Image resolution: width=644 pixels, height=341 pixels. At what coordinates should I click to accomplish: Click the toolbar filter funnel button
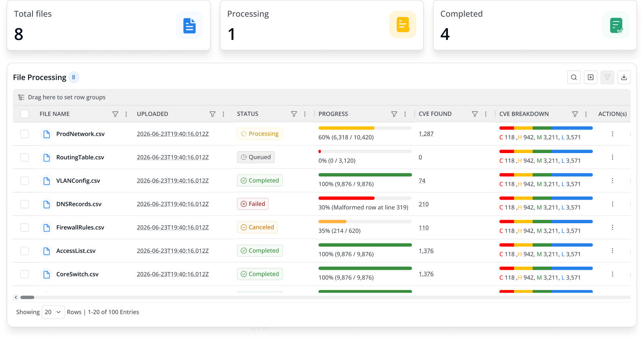(x=607, y=78)
